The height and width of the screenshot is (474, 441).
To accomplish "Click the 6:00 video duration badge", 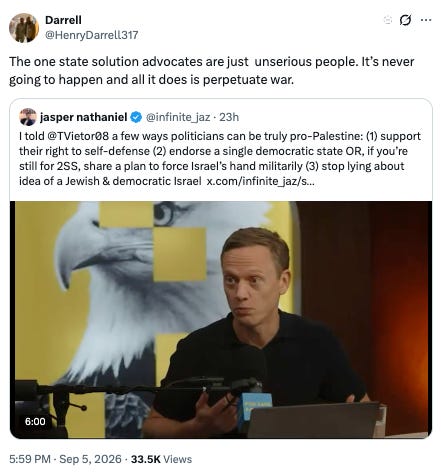I will pyautogui.click(x=35, y=421).
